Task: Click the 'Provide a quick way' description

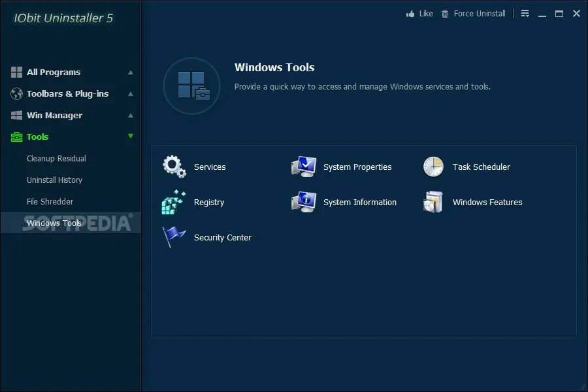Action: pos(362,87)
